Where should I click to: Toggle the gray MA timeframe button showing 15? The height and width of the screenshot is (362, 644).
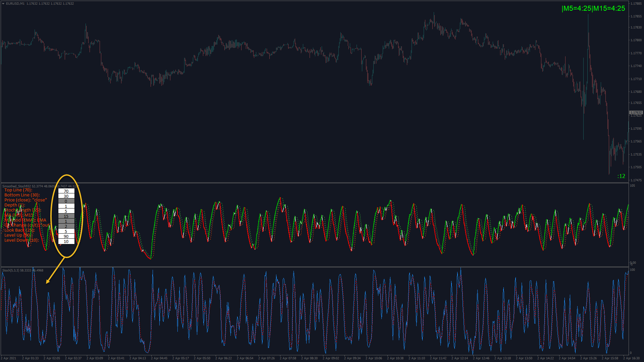[66, 216]
